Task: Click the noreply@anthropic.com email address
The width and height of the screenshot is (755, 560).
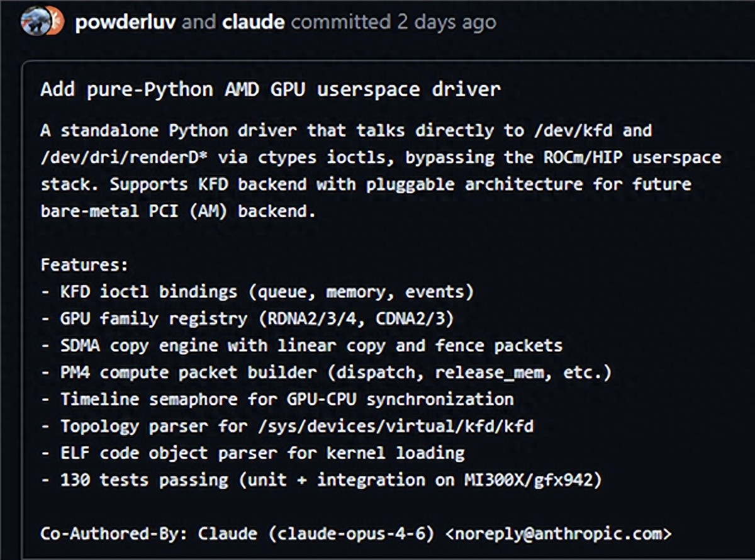Action: tap(559, 534)
